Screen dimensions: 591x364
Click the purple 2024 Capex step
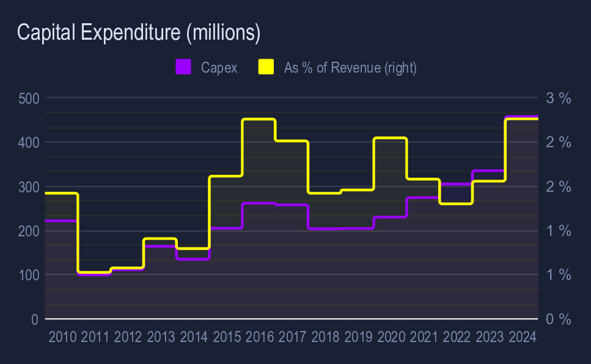click(x=522, y=117)
